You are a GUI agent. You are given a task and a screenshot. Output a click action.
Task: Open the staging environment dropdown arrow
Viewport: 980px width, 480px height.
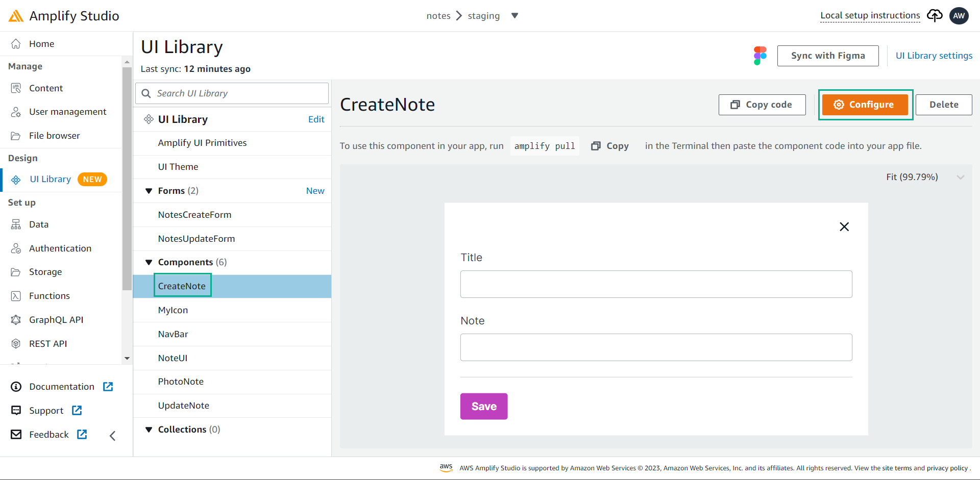(x=514, y=16)
